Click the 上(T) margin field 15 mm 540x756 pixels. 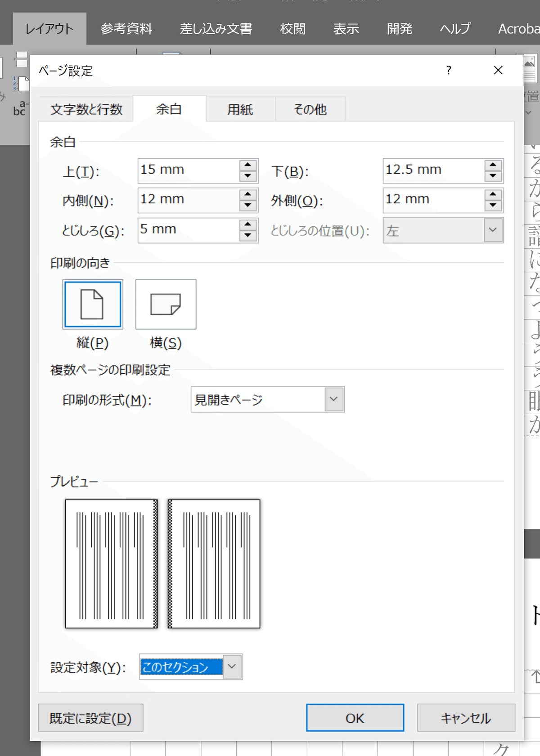coord(189,171)
